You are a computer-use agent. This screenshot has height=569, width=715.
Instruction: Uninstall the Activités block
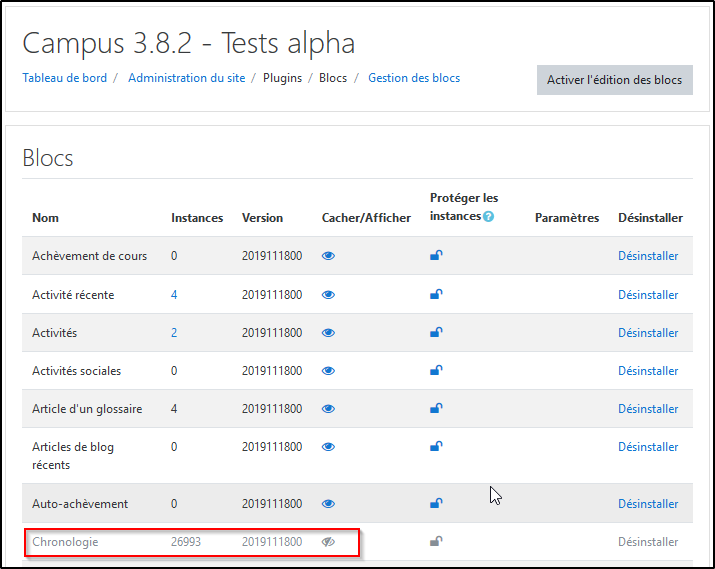[x=648, y=332]
